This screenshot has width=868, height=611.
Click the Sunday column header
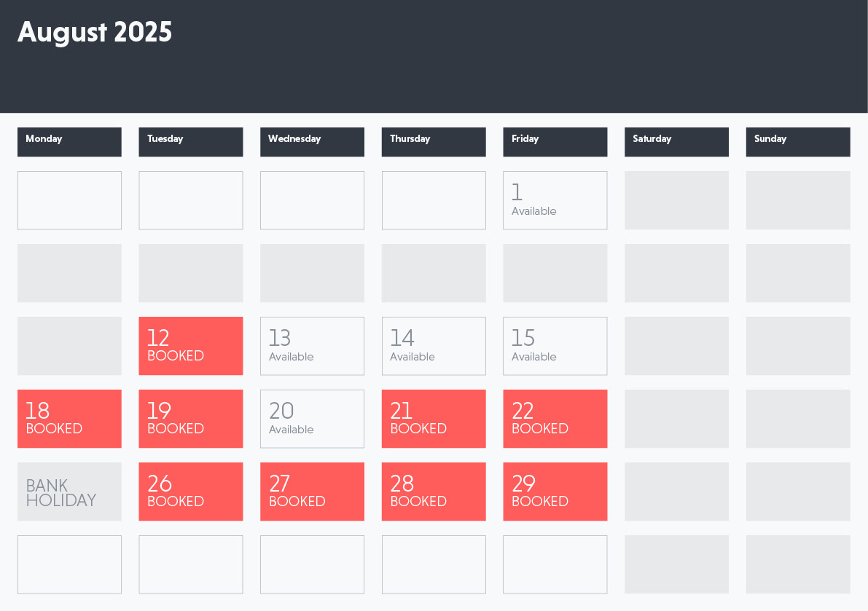[798, 142]
